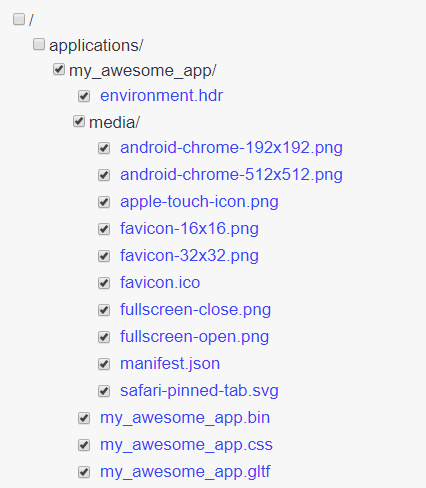This screenshot has width=426, height=488.
Task: Tick the applications/ folder checkbox
Action: [x=39, y=44]
